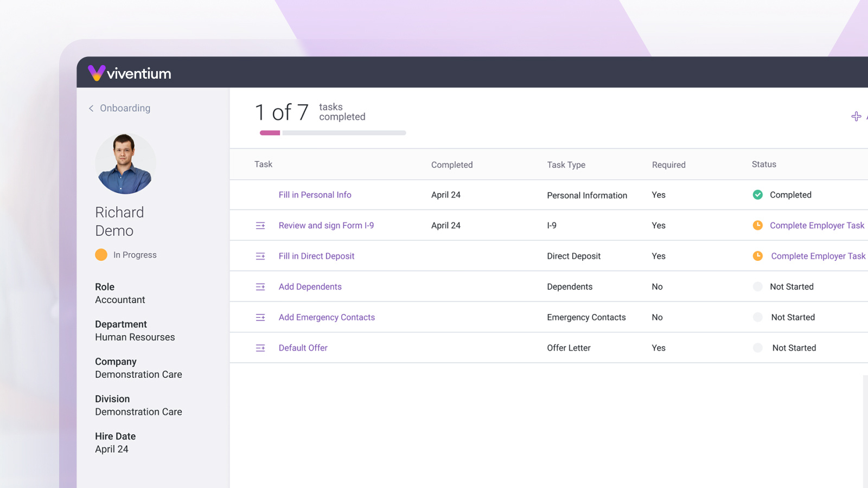The height and width of the screenshot is (488, 868).
Task: Select the Status column header
Action: (x=763, y=164)
